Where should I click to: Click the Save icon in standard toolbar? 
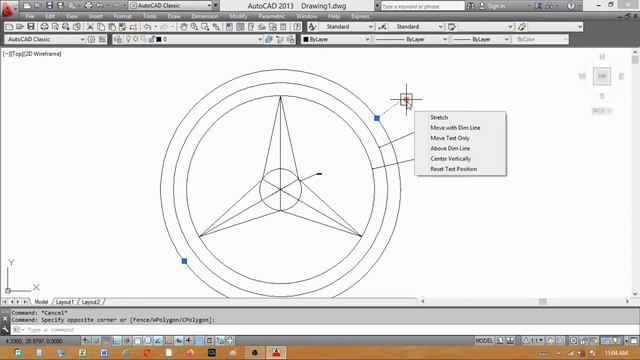[x=31, y=27]
